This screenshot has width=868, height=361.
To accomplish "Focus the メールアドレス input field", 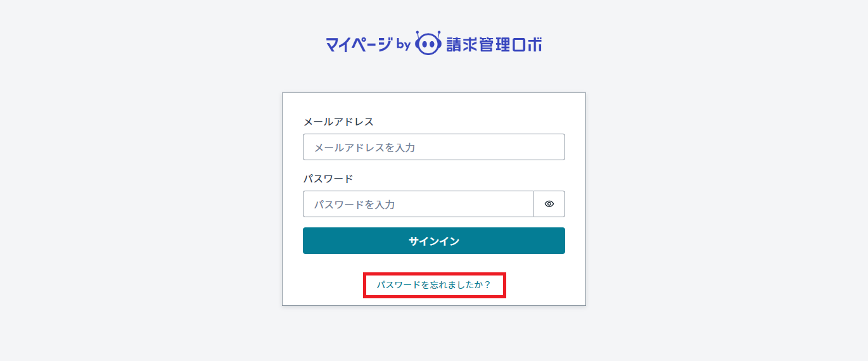I will click(433, 147).
